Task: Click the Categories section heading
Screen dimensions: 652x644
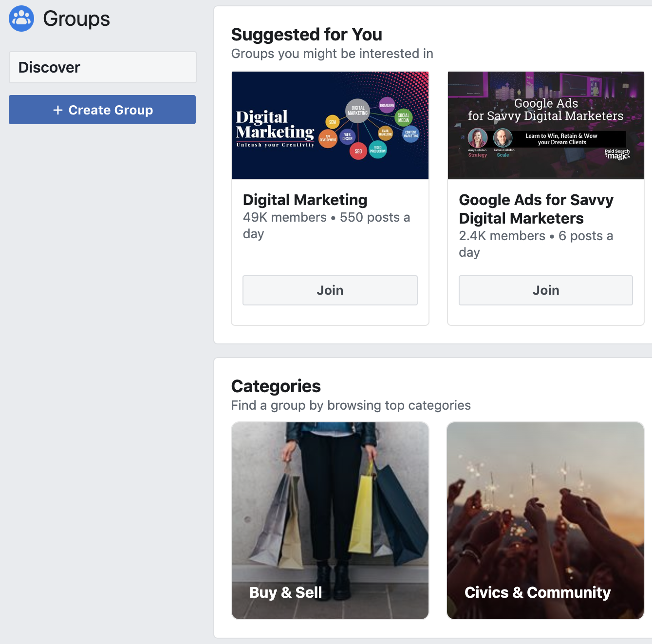Action: point(276,386)
